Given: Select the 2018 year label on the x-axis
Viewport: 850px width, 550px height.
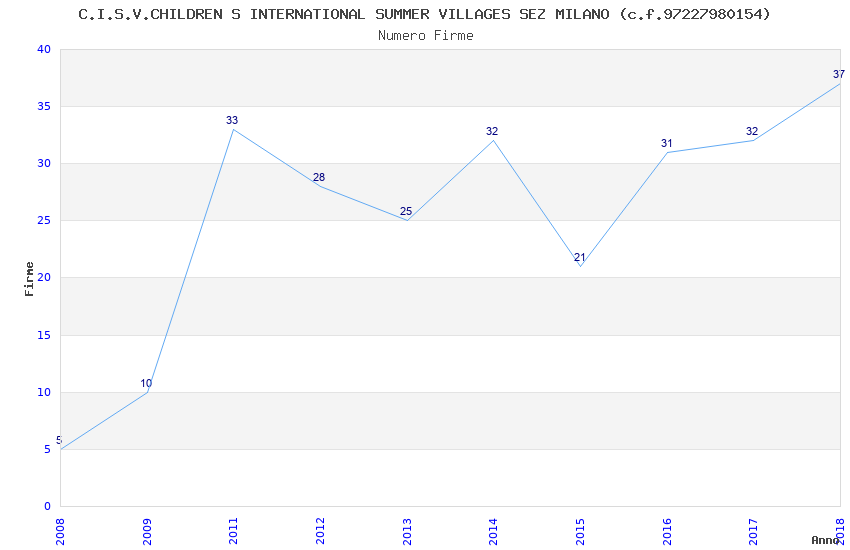Looking at the screenshot, I should pos(840,530).
